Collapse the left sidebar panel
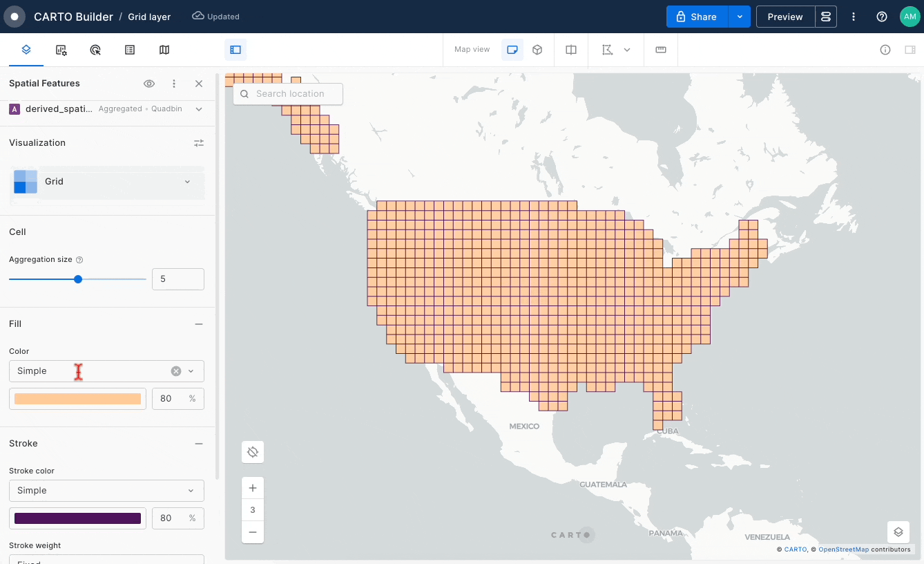 point(235,50)
